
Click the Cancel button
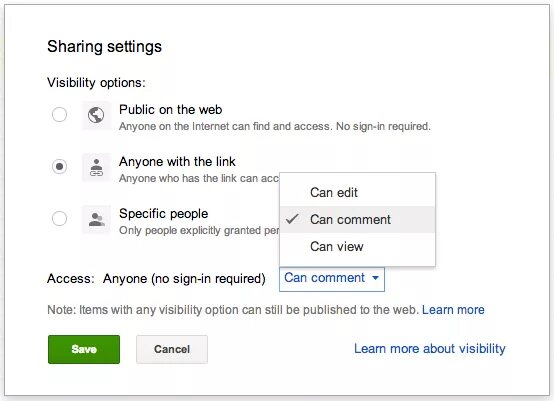click(172, 349)
